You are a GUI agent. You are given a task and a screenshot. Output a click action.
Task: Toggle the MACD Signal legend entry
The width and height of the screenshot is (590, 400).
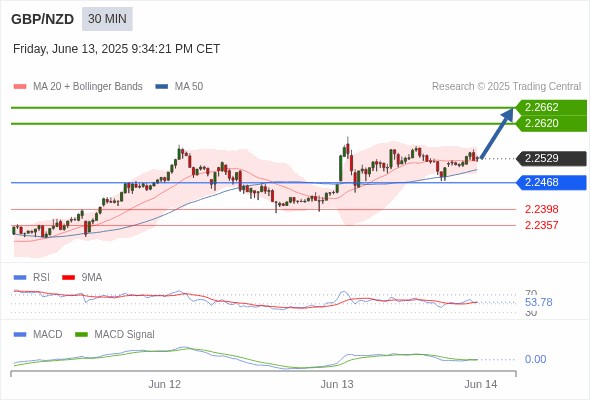(115, 335)
